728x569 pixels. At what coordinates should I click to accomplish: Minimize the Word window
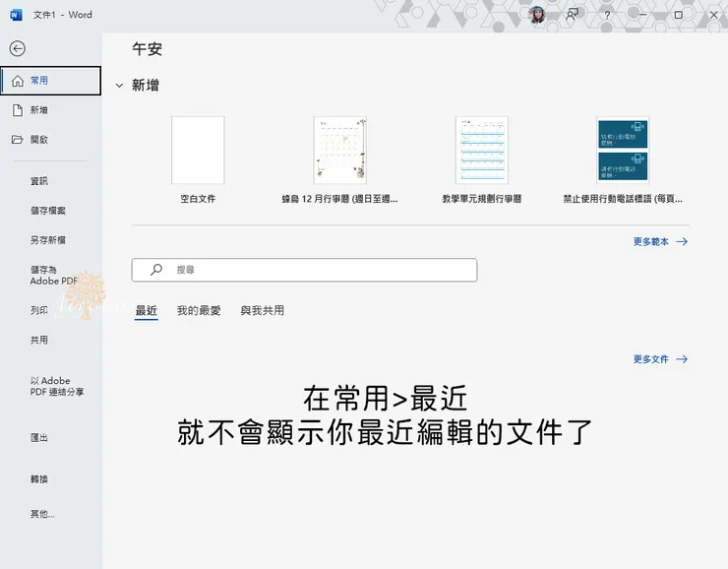tap(642, 15)
